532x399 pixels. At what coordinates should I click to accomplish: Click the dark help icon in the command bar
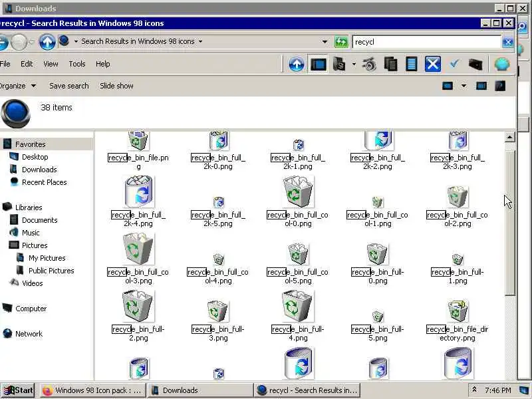coord(500,86)
